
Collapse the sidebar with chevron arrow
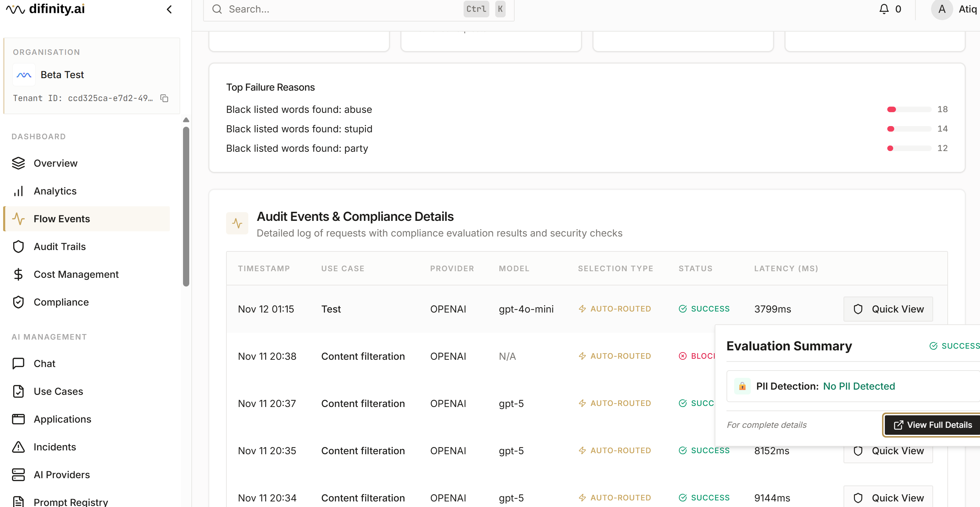pyautogui.click(x=169, y=9)
